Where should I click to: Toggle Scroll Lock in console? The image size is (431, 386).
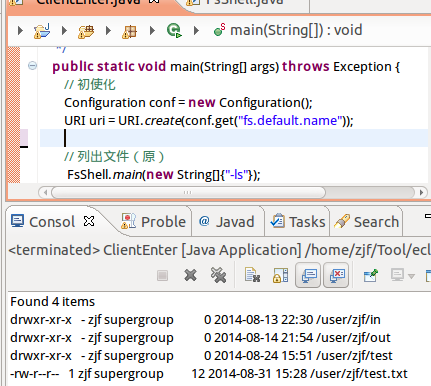pyautogui.click(x=281, y=275)
